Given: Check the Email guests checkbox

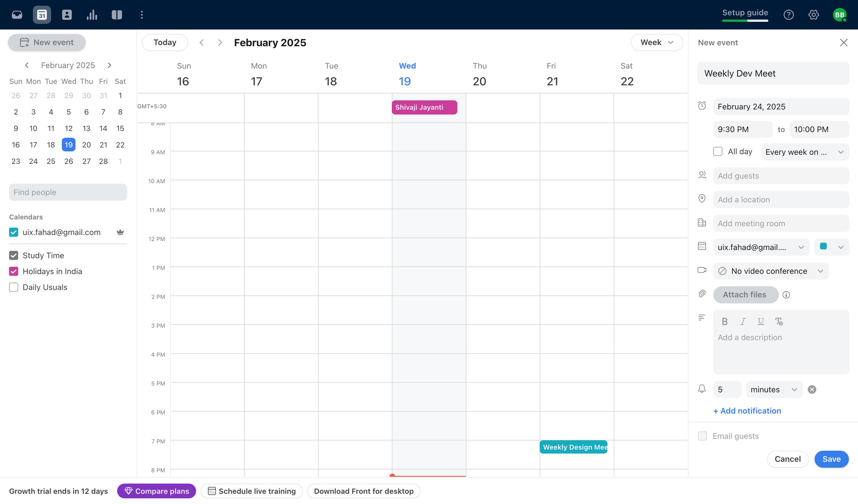Looking at the screenshot, I should click(x=702, y=436).
